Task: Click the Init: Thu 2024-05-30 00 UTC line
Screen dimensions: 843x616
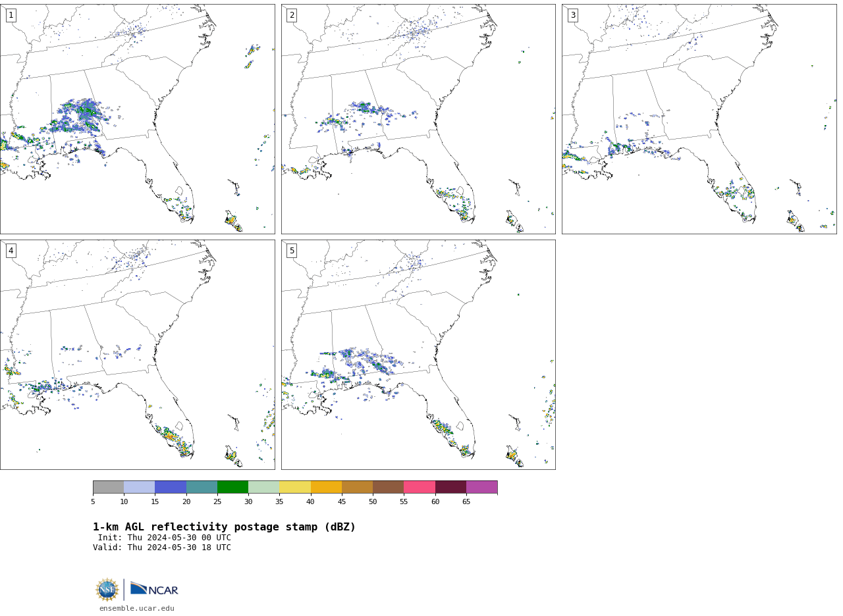Action: (165, 538)
